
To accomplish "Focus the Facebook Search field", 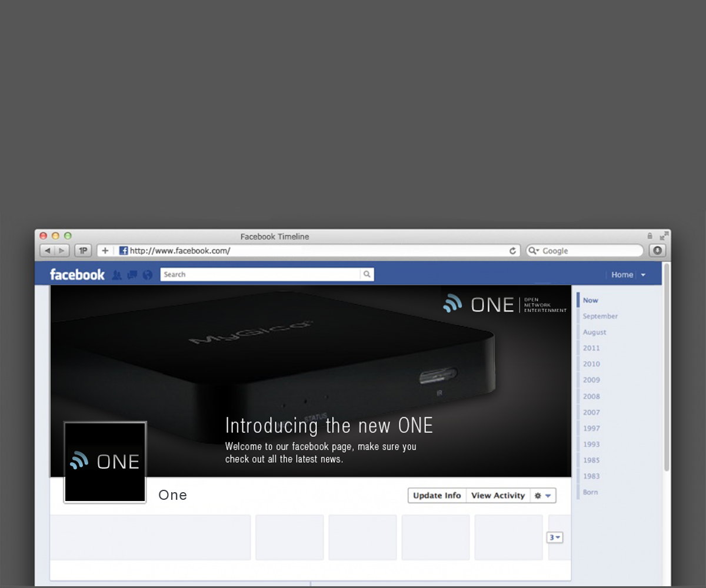I will click(260, 274).
